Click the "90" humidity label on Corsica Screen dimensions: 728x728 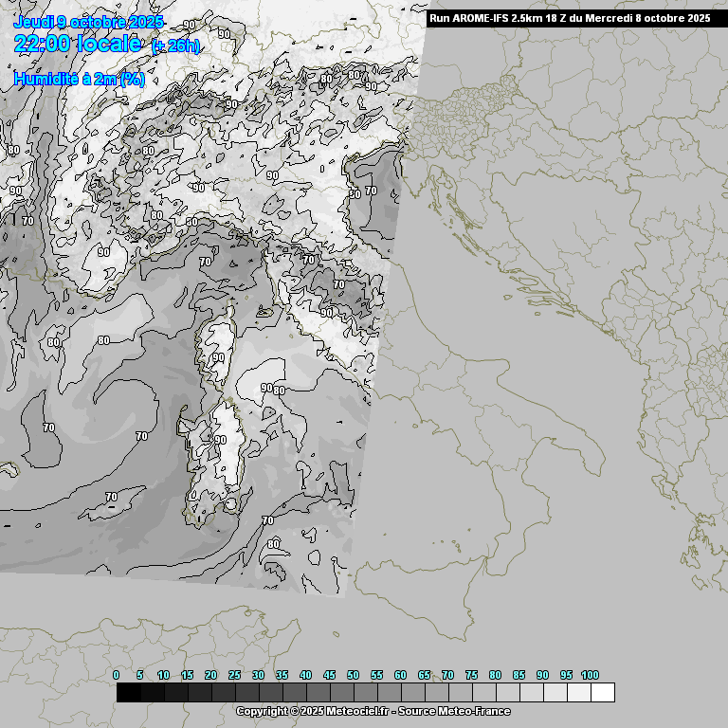pyautogui.click(x=218, y=357)
